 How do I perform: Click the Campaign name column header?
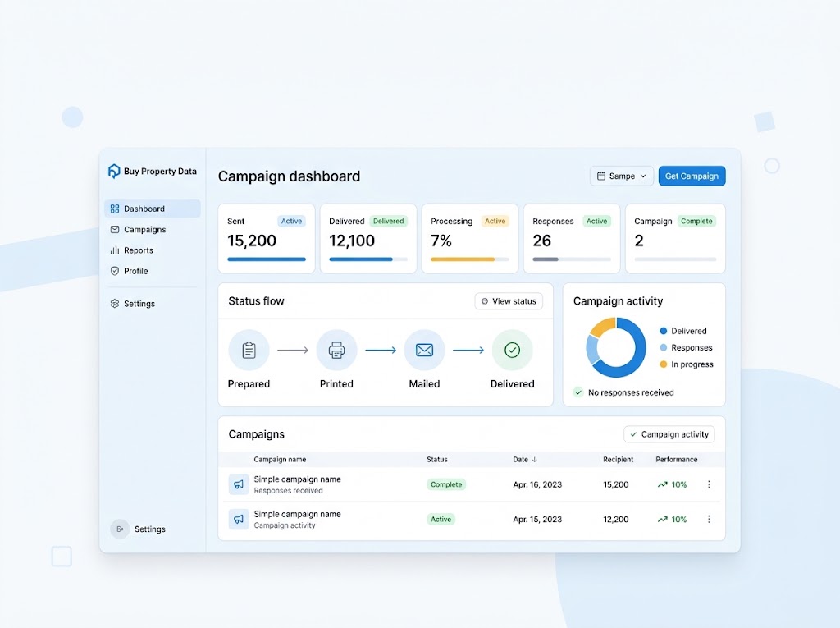pyautogui.click(x=280, y=460)
